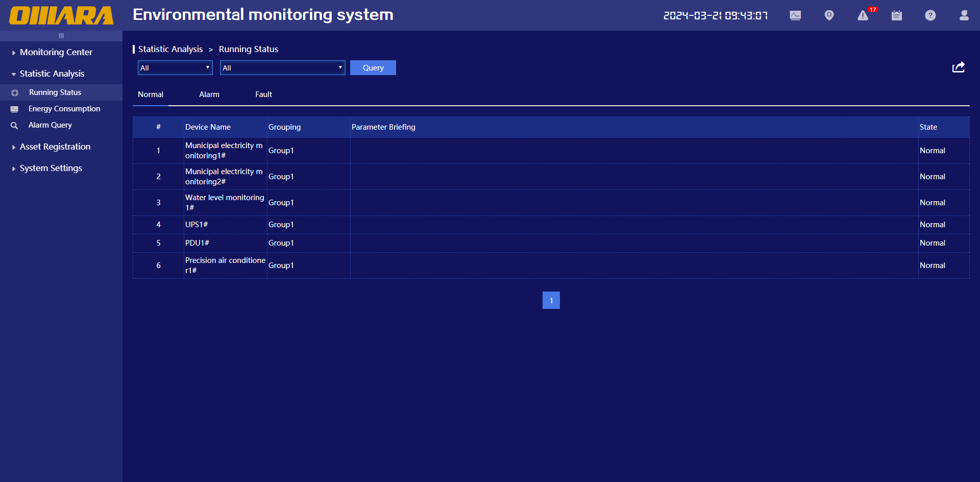
Task: Click the OMARA logo
Action: [x=61, y=15]
